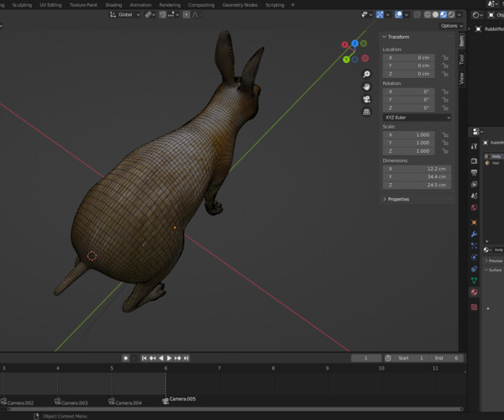Viewport: 504px width, 420px height.
Task: Open the Physics properties tab
Action: pos(474,257)
